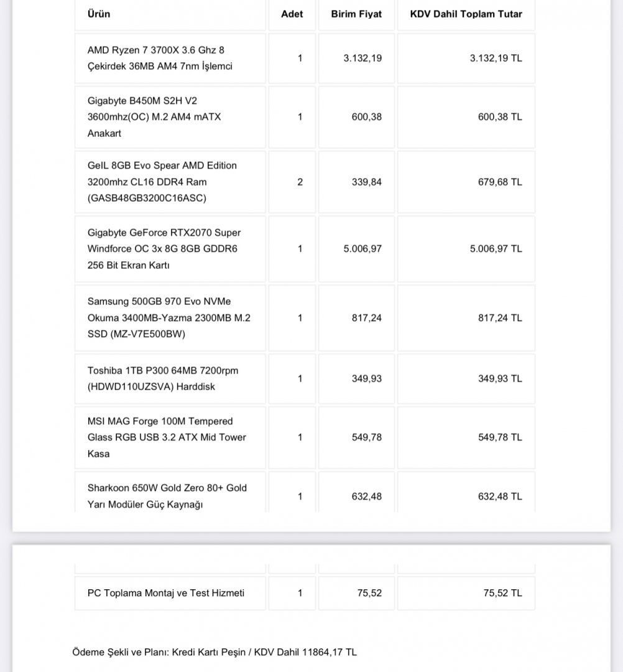Click the 5.006,97 unit price cell
623x672 pixels.
click(362, 248)
